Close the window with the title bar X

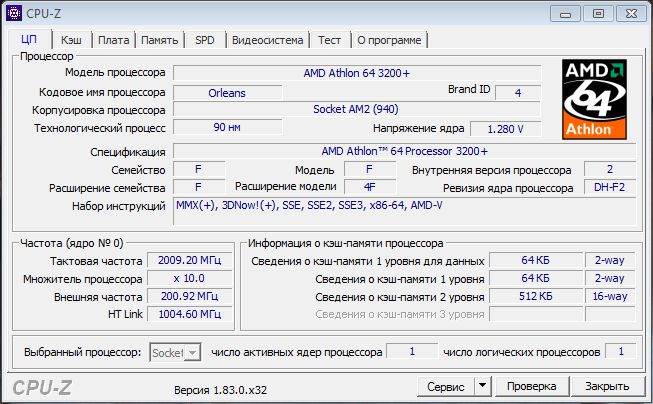pos(631,14)
